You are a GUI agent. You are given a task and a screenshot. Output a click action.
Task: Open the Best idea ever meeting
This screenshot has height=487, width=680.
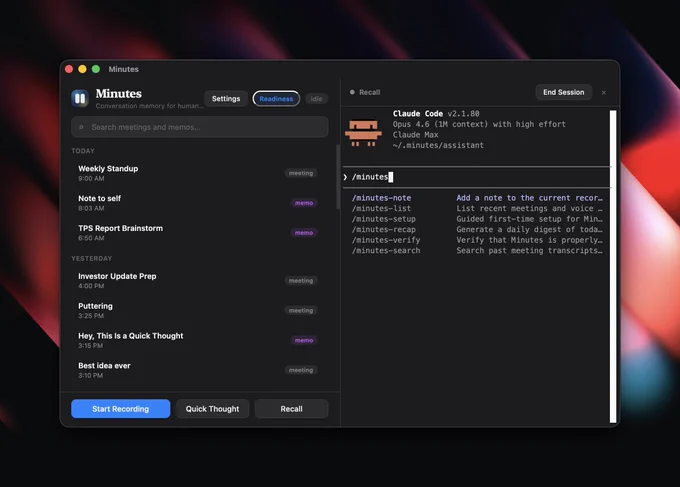click(x=199, y=370)
